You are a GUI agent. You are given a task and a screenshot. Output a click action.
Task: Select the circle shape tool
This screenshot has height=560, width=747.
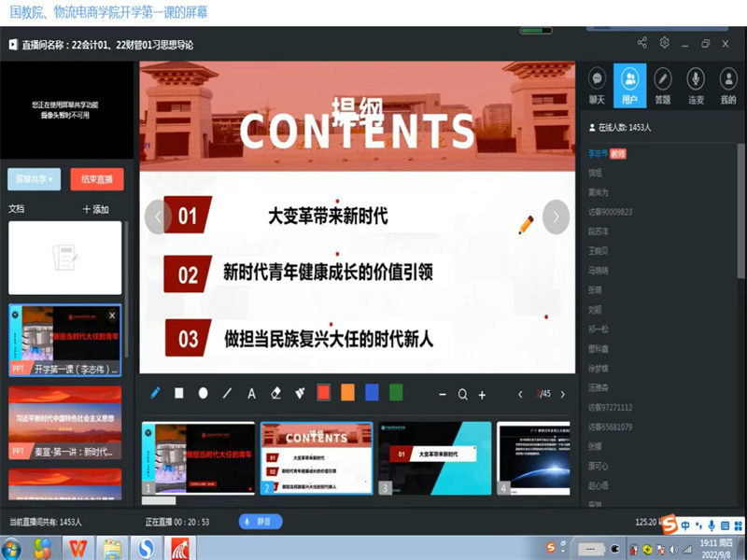click(x=204, y=394)
